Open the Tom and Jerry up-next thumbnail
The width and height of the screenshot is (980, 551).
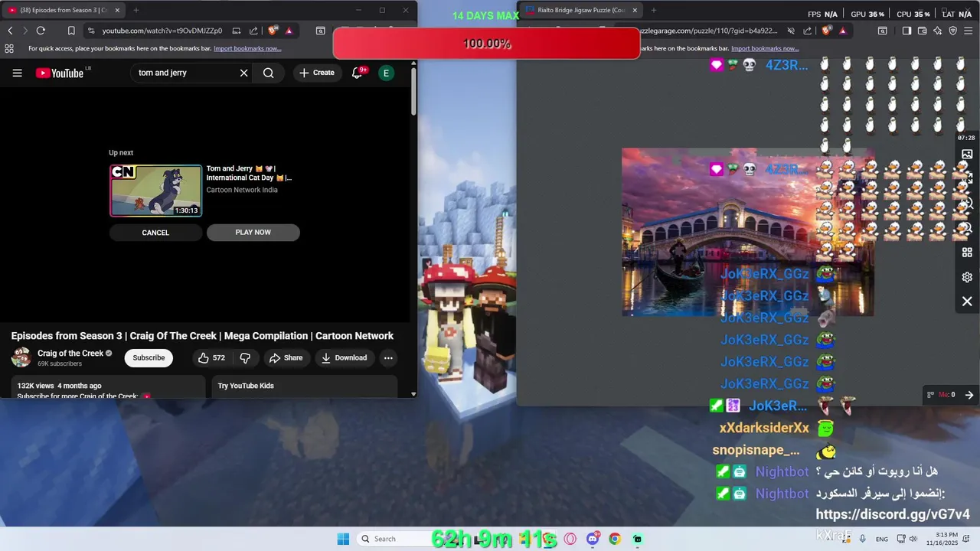[x=156, y=191]
